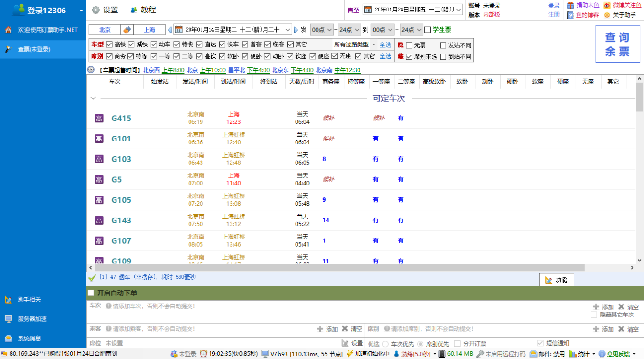Swap departure and arrival stations
Image resolution: width=644 pixels, height=359 pixels.
pyautogui.click(x=127, y=30)
